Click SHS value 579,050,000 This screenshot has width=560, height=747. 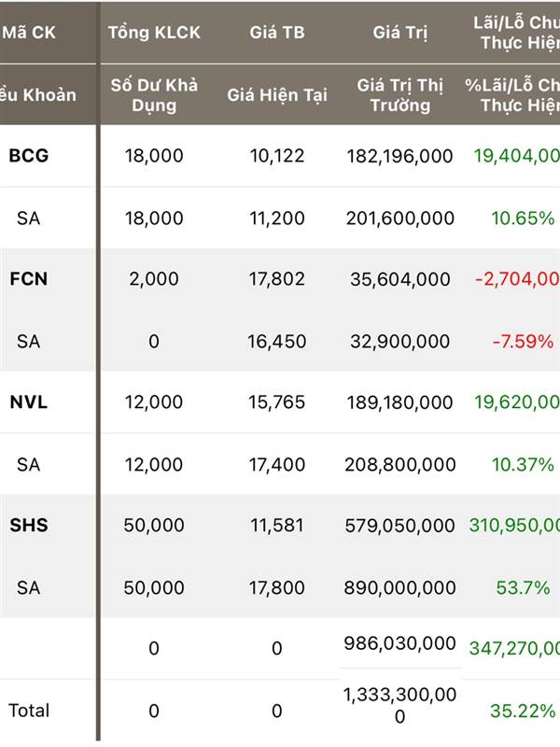pos(400,526)
